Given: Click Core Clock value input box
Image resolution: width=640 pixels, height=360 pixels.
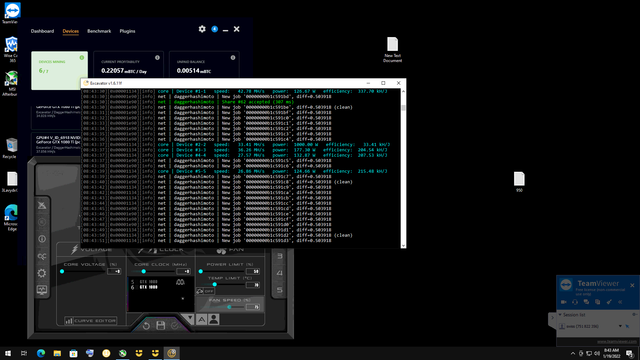Looking at the screenshot, I should 183,271.
